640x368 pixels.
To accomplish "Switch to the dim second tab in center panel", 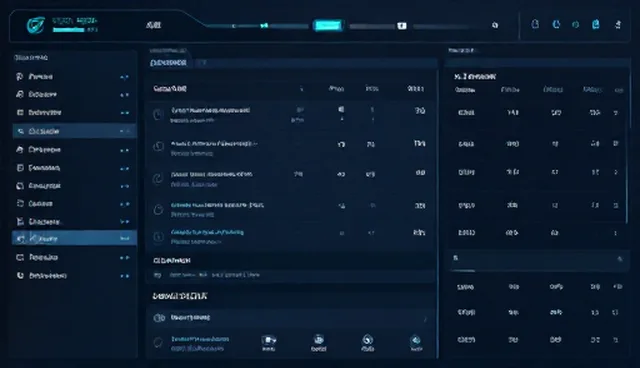I will tap(202, 63).
